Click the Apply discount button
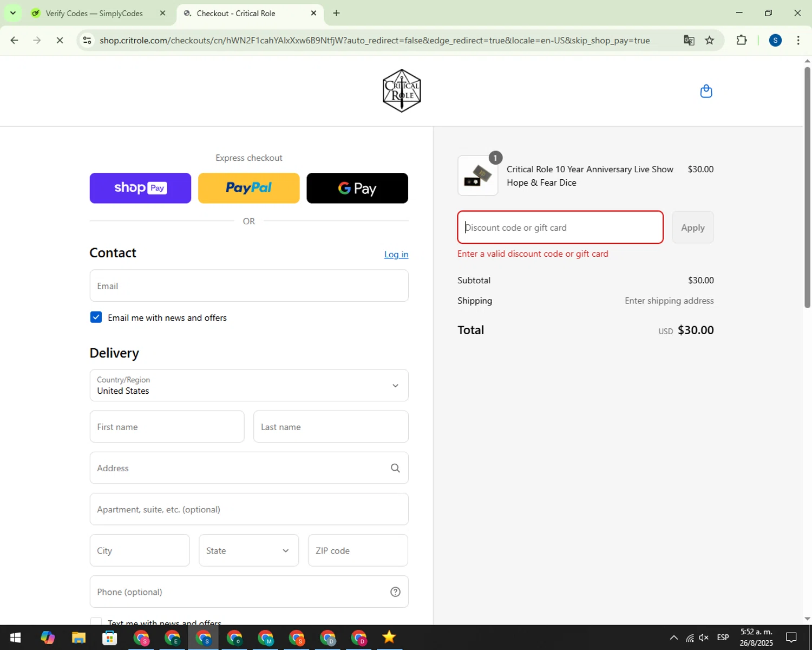The width and height of the screenshot is (812, 650). pyautogui.click(x=693, y=227)
